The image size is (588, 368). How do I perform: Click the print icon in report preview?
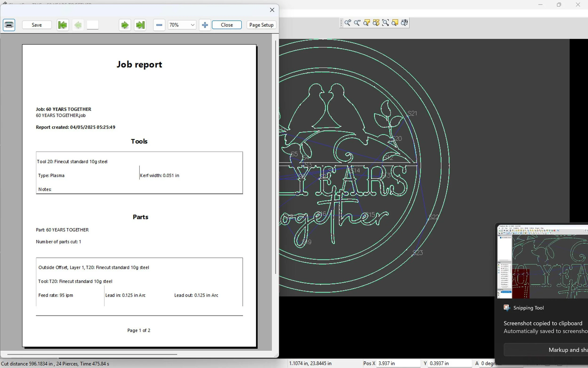9,25
